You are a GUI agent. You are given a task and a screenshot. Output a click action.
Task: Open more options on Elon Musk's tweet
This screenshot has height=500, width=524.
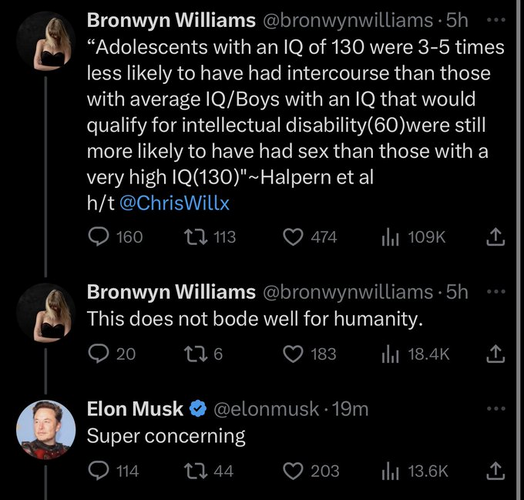(x=496, y=408)
